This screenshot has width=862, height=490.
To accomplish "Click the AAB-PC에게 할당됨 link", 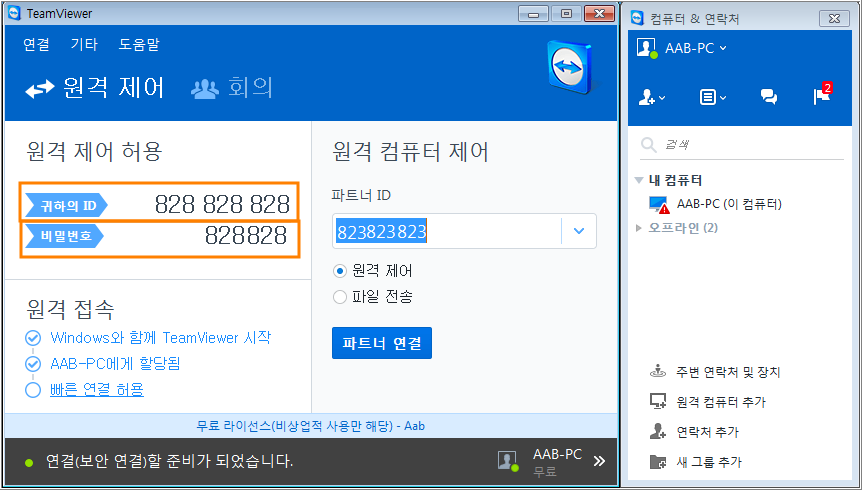I will tap(115, 364).
